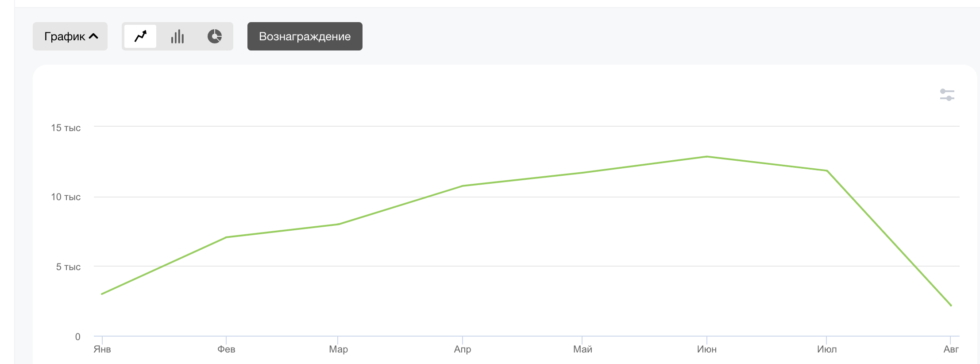Click the Янв axis label

pyautogui.click(x=102, y=349)
